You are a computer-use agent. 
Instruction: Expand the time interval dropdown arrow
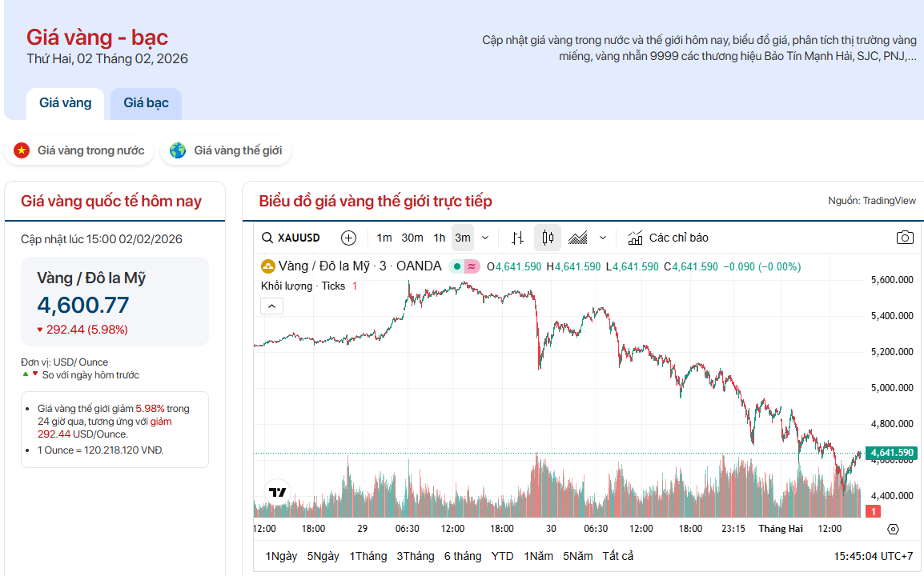(485, 238)
